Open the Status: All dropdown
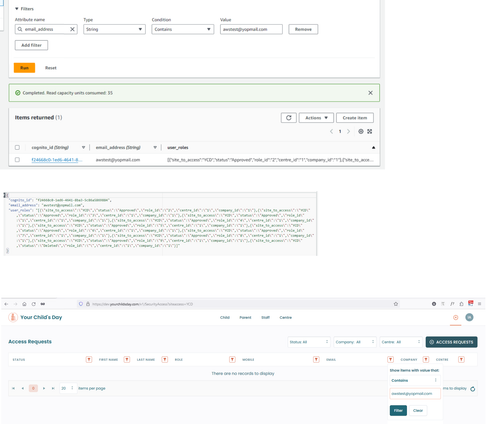 tap(309, 342)
